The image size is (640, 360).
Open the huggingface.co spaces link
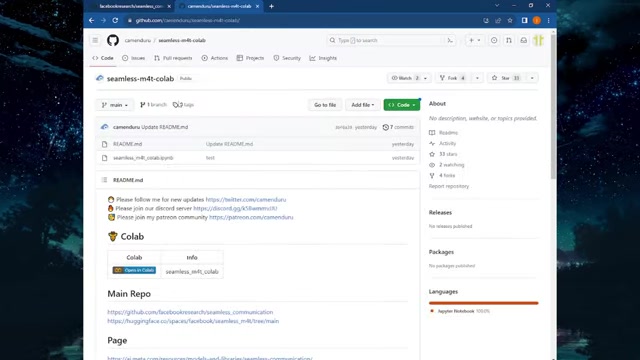click(193, 321)
